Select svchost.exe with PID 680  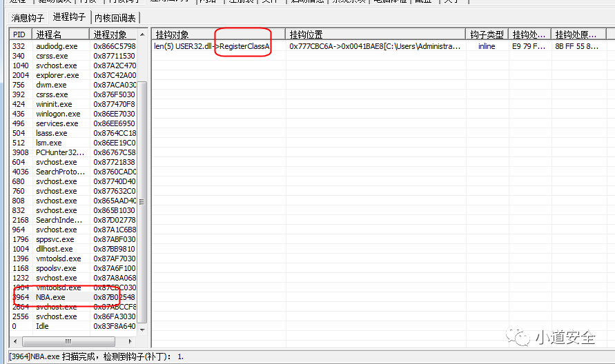[73, 181]
